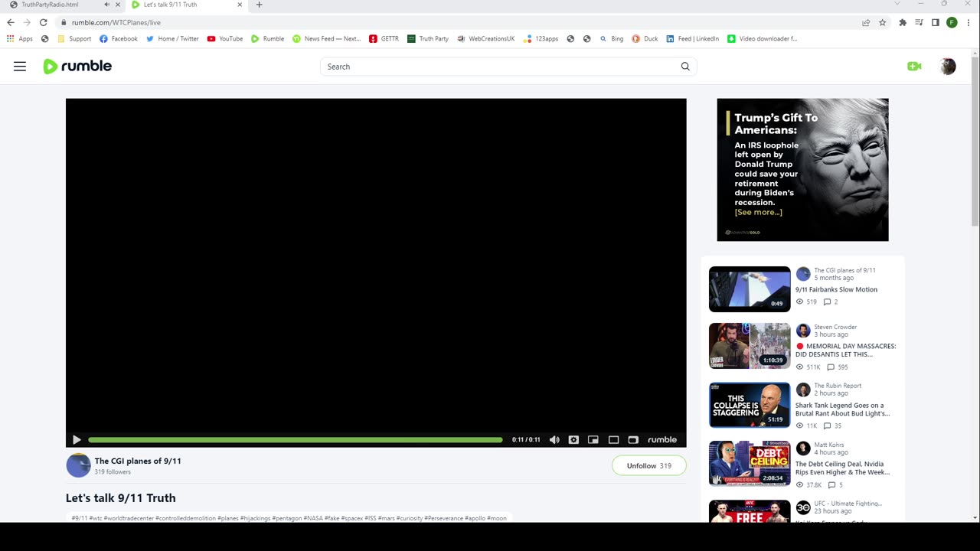
Task: Open the WebCreationsUK bookmark
Action: 486,39
